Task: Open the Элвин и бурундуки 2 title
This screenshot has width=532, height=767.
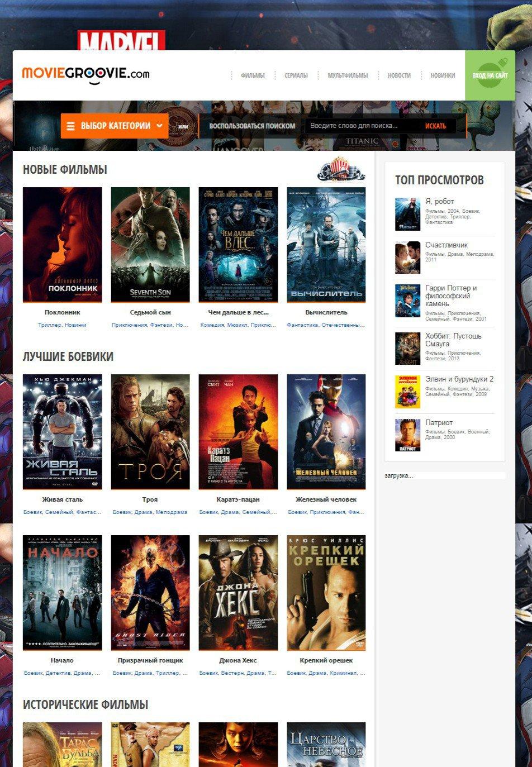Action: click(459, 379)
